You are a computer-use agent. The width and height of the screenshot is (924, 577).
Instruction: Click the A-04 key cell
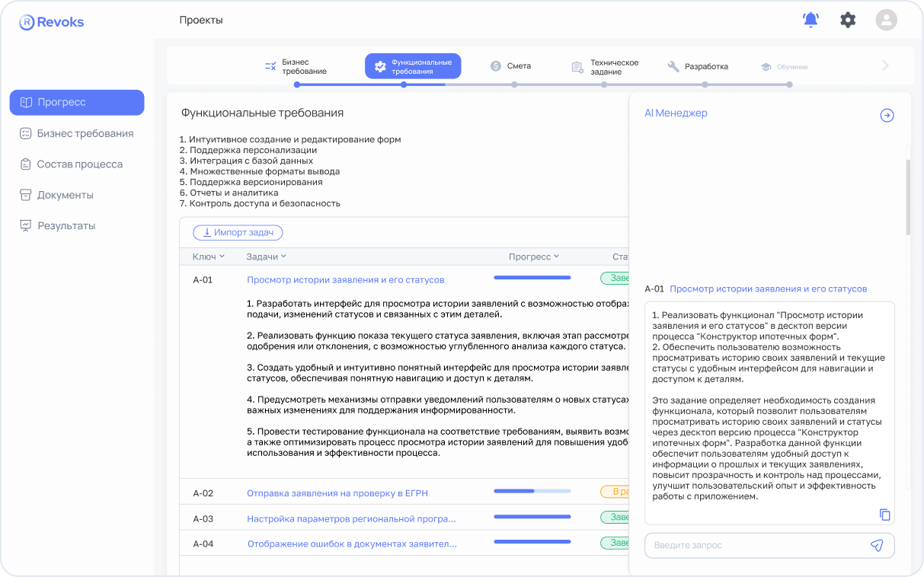(x=203, y=544)
